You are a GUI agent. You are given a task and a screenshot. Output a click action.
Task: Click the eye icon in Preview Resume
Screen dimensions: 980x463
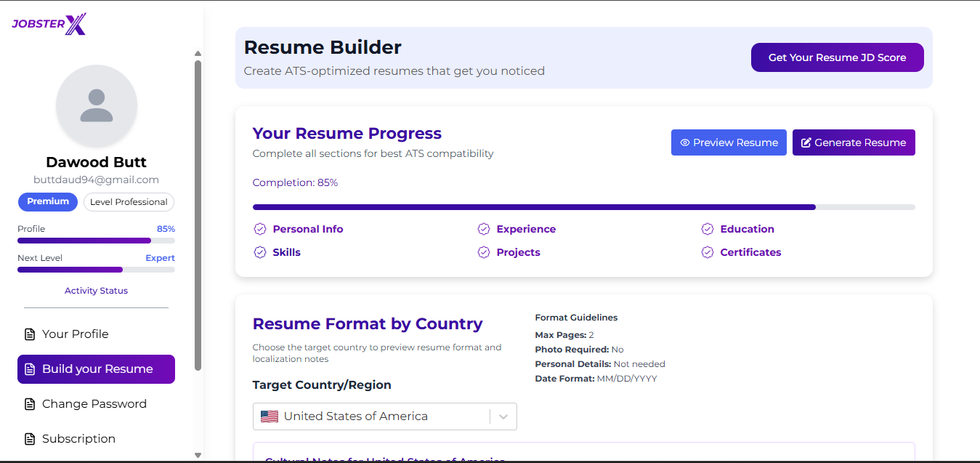click(684, 143)
